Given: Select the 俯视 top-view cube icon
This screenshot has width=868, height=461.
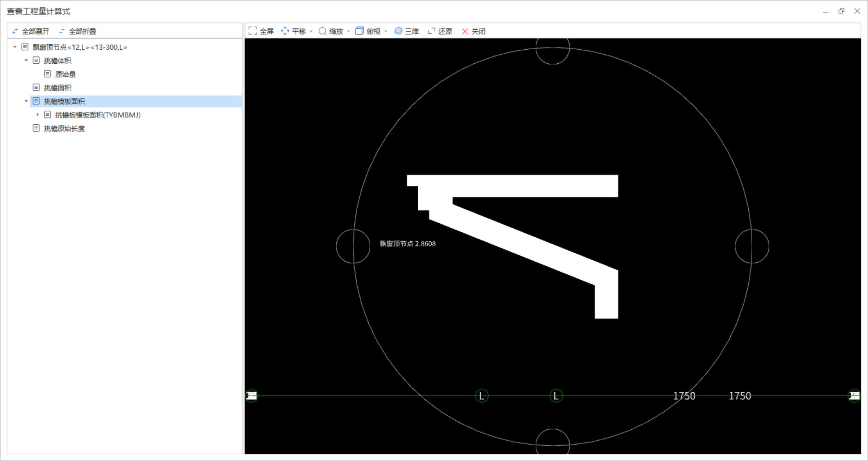Looking at the screenshot, I should (x=359, y=31).
